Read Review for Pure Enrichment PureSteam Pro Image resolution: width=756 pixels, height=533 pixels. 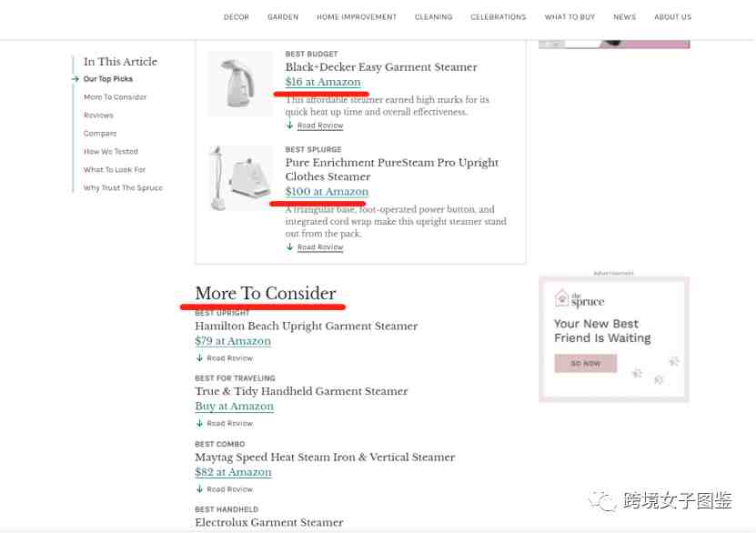(320, 247)
